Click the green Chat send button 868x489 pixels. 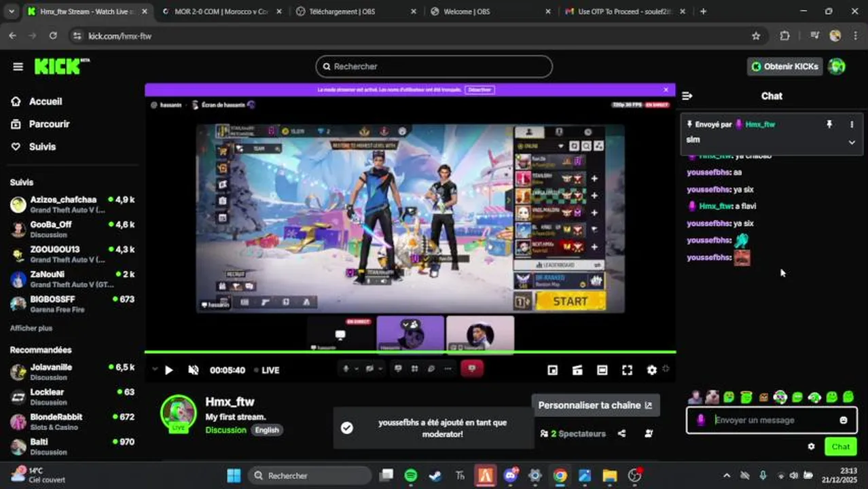tap(840, 446)
